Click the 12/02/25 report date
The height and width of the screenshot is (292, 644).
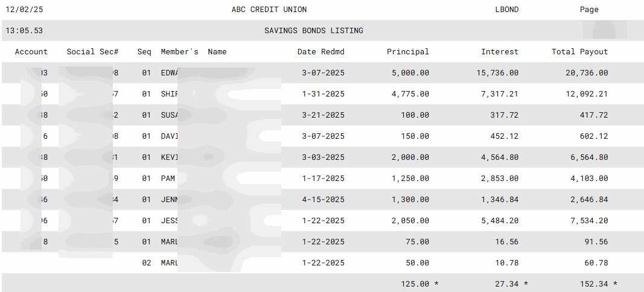pyautogui.click(x=24, y=10)
